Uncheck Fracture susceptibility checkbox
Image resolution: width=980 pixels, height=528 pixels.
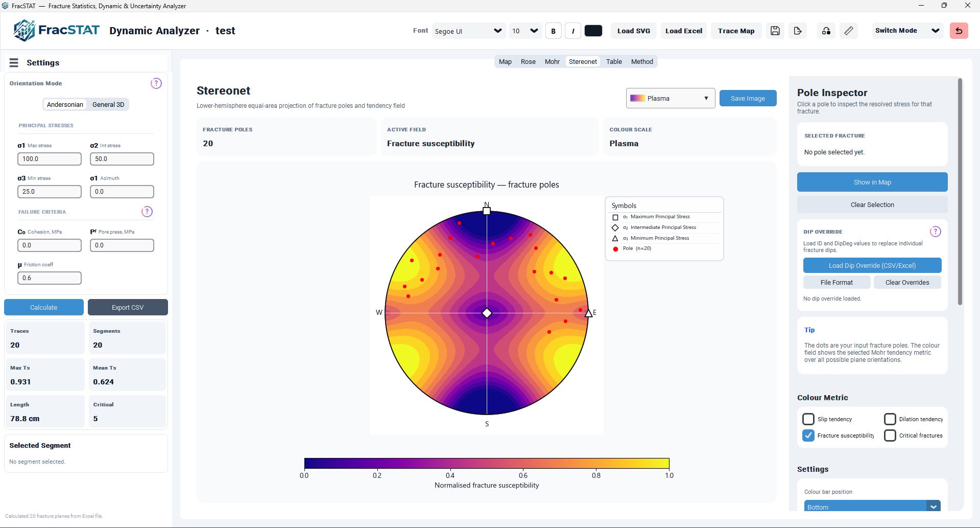click(x=808, y=435)
